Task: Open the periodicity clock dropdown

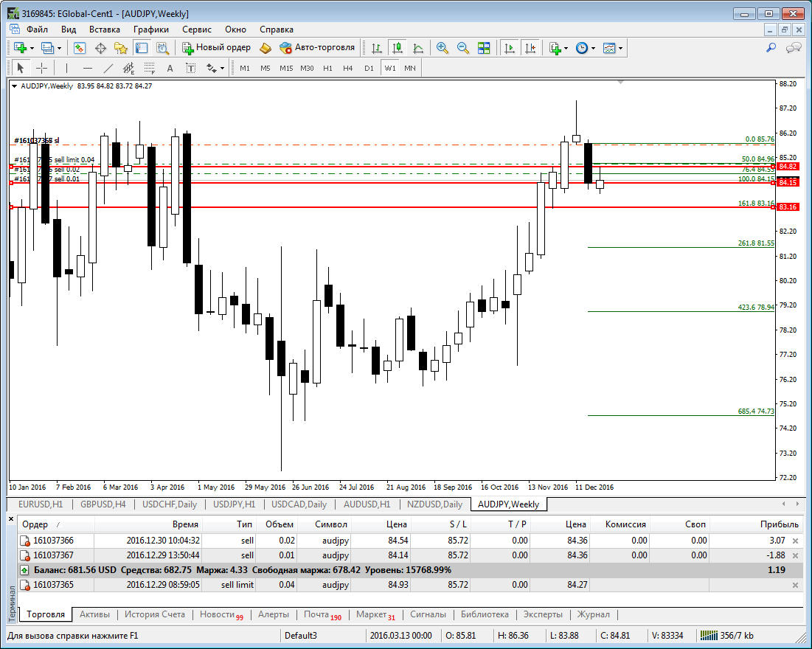Action: 593,49
